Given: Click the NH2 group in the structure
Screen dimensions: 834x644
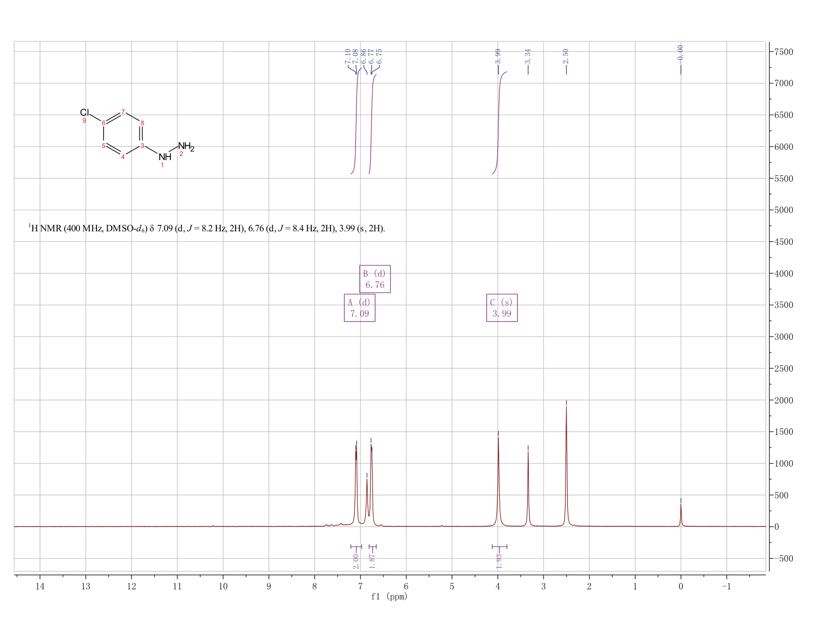Looking at the screenshot, I should pos(186,146).
